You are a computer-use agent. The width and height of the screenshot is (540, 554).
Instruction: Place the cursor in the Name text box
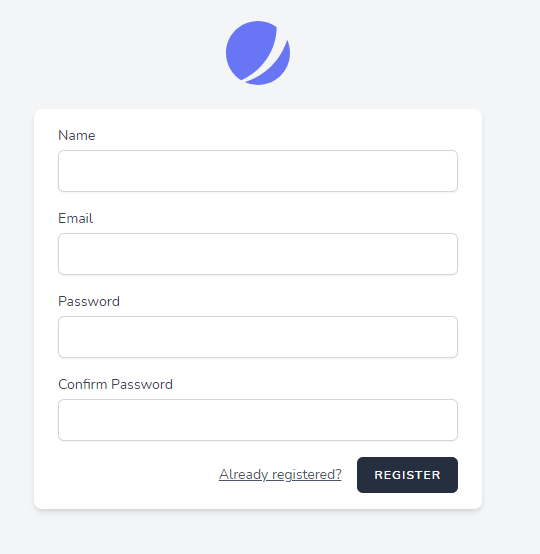258,171
